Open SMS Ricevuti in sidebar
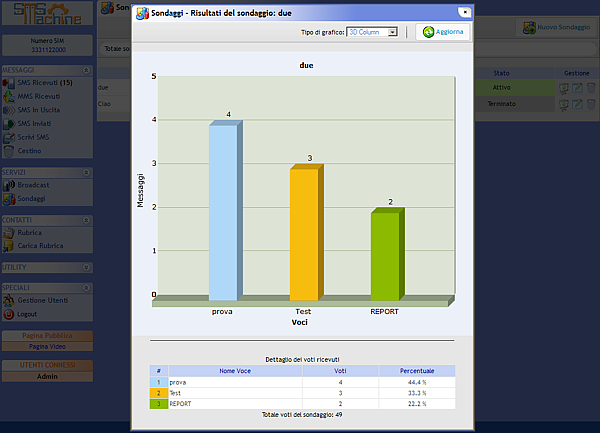The height and width of the screenshot is (433, 600). 45,83
